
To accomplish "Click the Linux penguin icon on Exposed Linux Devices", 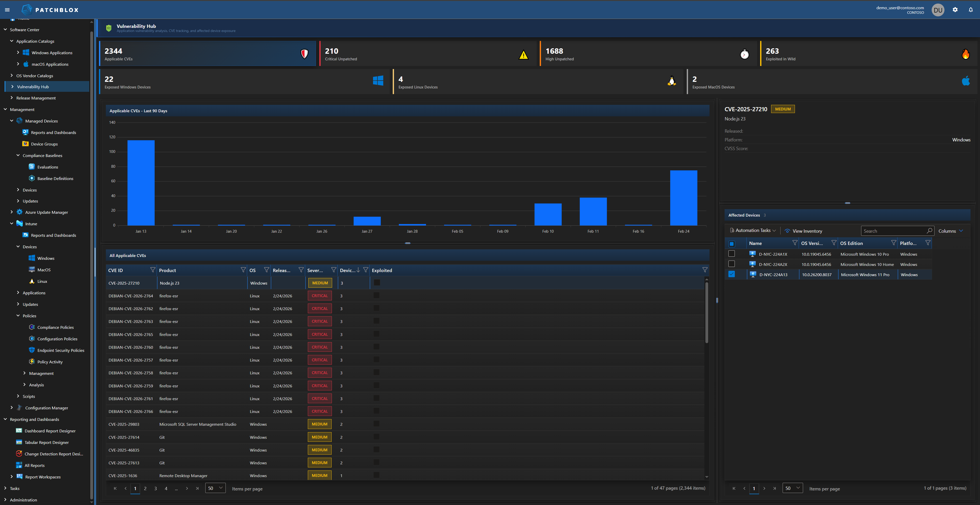I will 671,81.
